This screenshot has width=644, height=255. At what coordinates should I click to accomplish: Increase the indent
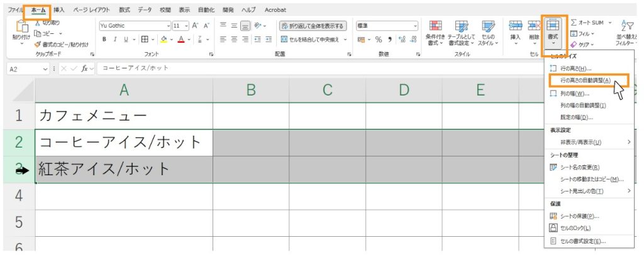pos(269,40)
